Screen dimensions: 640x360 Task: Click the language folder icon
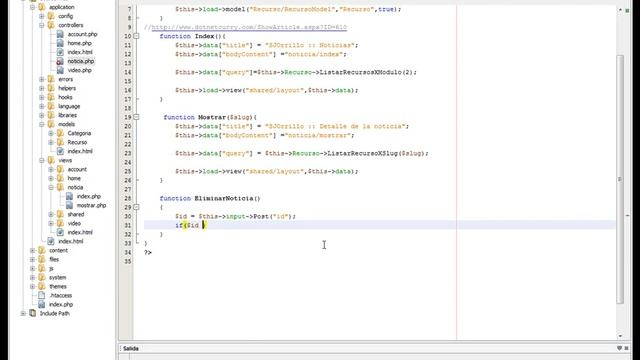pyautogui.click(x=51, y=106)
